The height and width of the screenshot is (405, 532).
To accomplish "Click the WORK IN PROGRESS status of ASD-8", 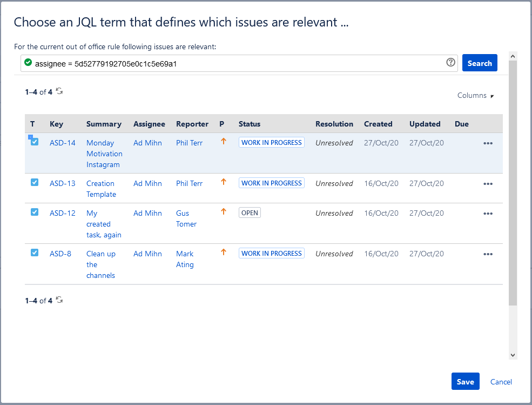I will coord(272,253).
